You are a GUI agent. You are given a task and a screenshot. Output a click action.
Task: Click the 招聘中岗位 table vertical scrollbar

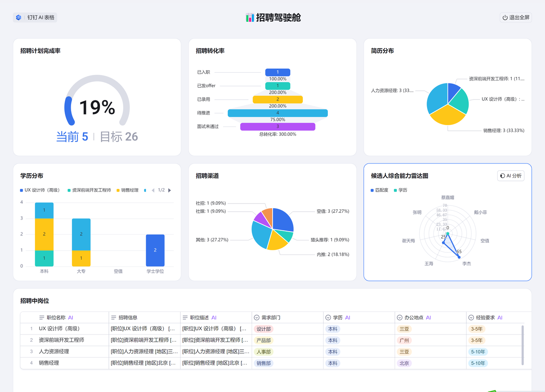[522, 345]
